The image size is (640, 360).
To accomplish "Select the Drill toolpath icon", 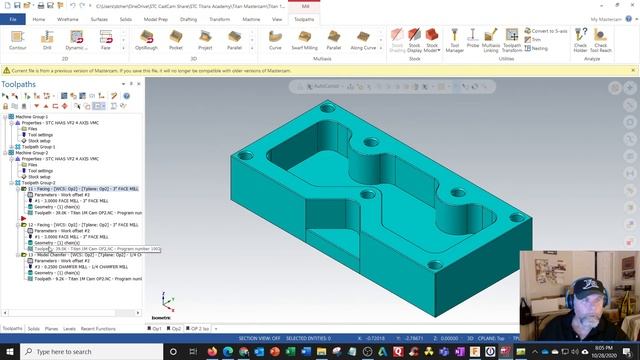I will click(x=47, y=40).
